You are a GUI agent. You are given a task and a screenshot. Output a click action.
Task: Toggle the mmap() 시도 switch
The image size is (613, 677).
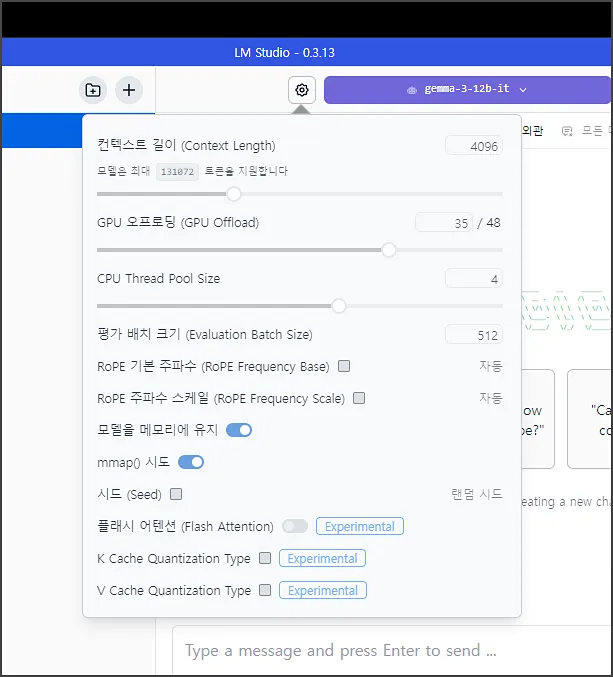coord(191,462)
